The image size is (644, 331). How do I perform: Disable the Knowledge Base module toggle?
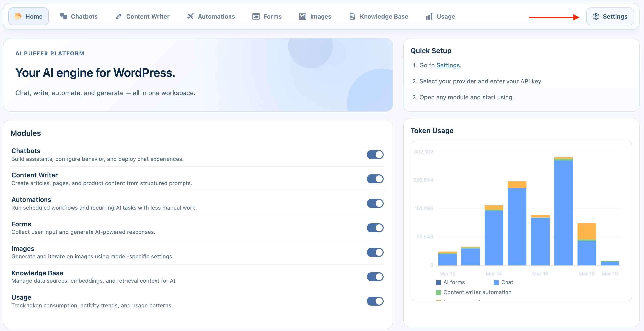(x=375, y=277)
